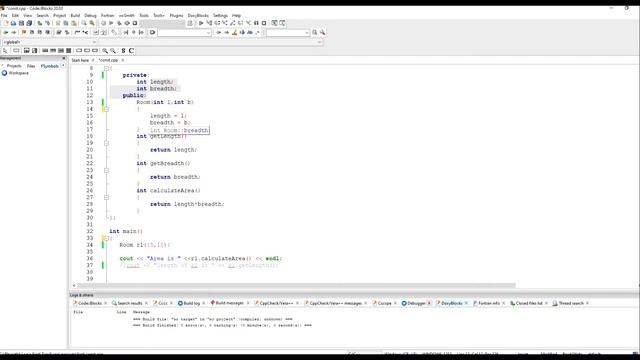
Task: Select the Workspace tree item
Action: click(x=18, y=73)
